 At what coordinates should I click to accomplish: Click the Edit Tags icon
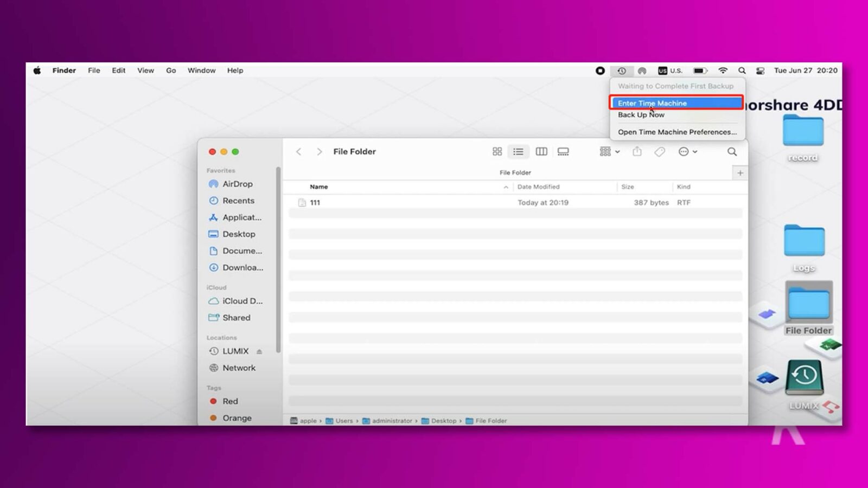point(660,152)
